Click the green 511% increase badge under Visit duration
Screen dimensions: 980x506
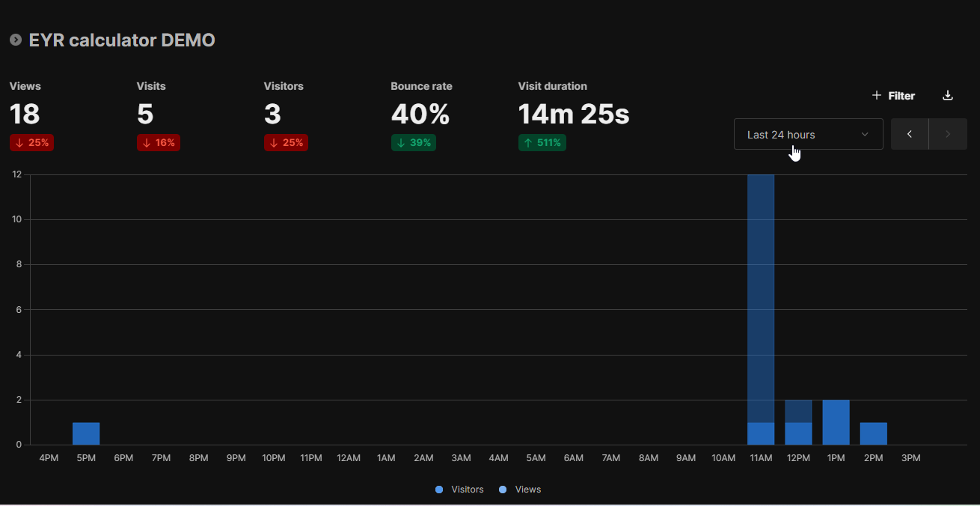tap(542, 142)
